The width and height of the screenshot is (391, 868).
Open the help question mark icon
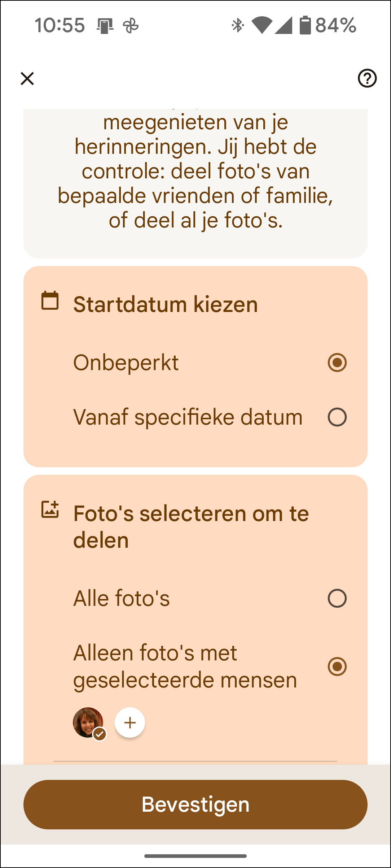coord(366,79)
